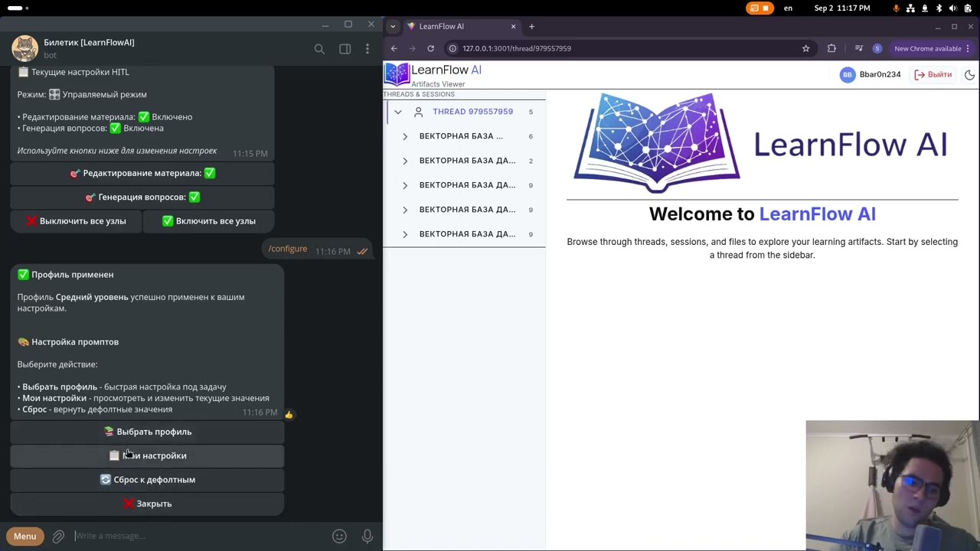Click the system microphone indicator in top bar
This screenshot has width=980, height=551.
click(x=896, y=8)
